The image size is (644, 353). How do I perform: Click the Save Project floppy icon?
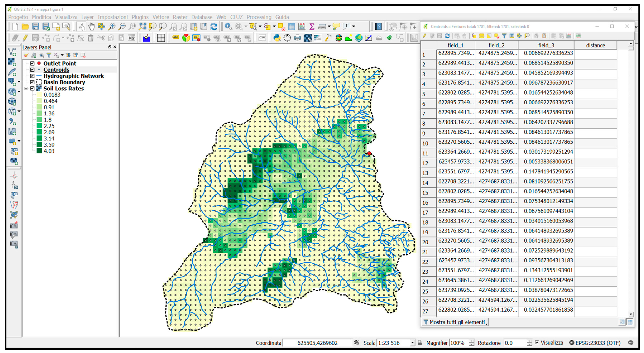(x=36, y=26)
